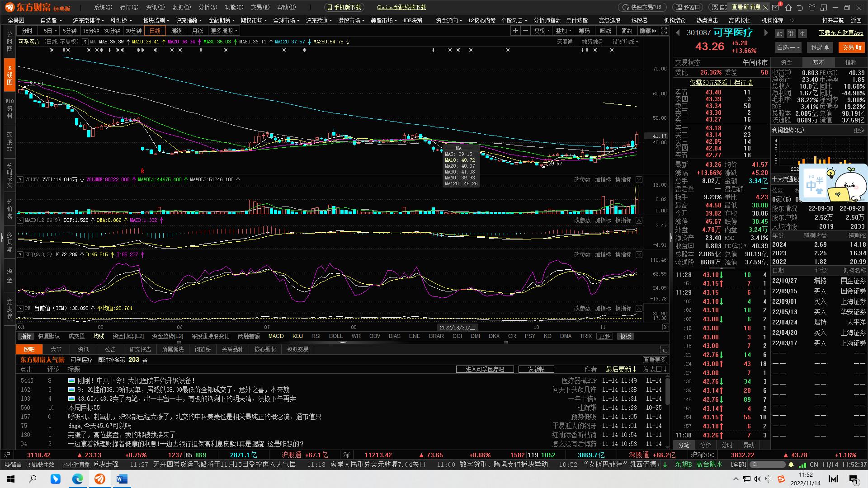Toggle the KDJ indicator

[297, 336]
